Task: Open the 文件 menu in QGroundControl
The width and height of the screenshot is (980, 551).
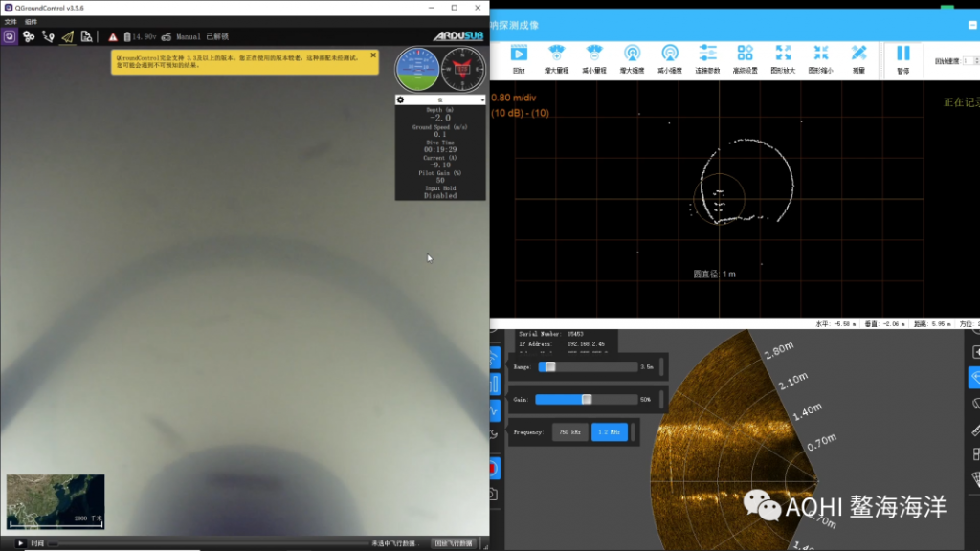Action: (x=11, y=22)
